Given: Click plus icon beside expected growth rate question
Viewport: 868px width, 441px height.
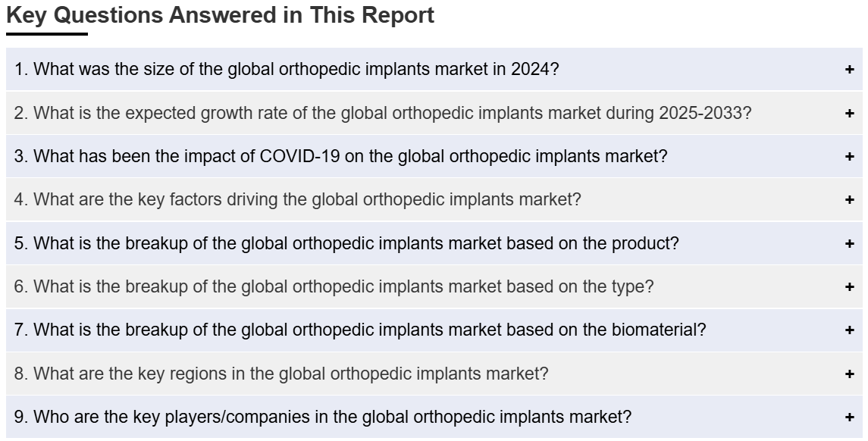Looking at the screenshot, I should click(849, 114).
